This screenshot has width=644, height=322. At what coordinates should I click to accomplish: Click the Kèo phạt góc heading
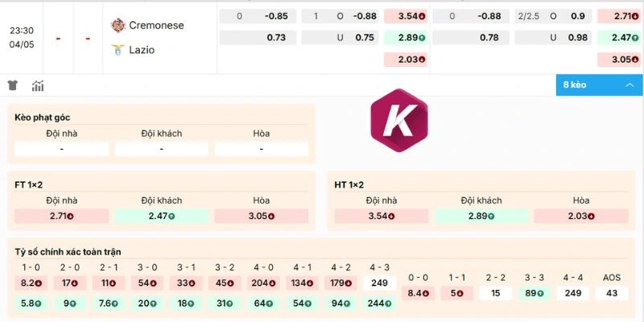[43, 118]
